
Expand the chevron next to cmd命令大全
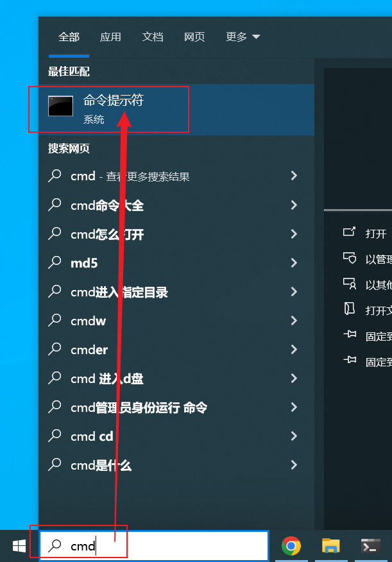(294, 205)
